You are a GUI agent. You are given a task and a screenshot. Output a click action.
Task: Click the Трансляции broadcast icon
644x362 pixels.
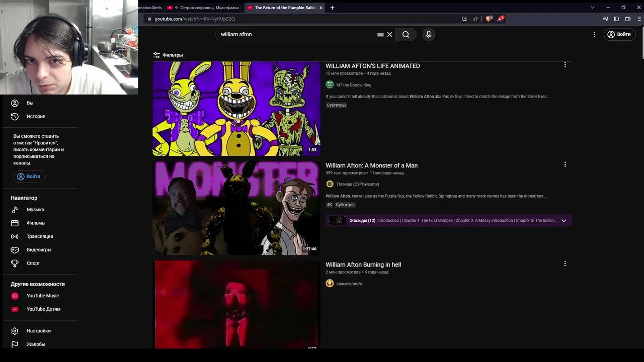(15, 236)
